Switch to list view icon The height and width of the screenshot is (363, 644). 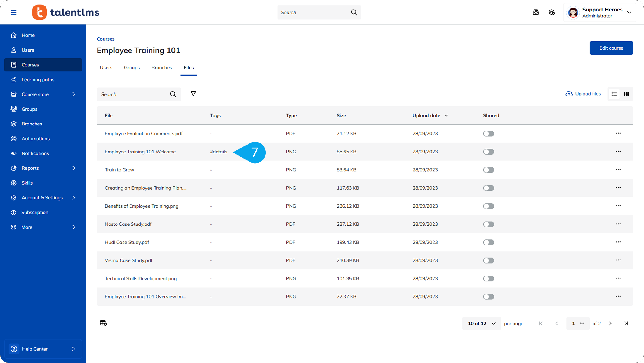coord(614,94)
